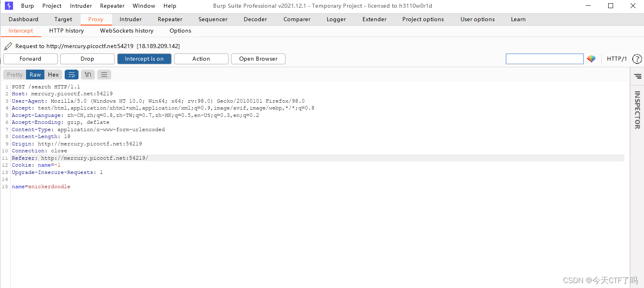Focus the comment input field
This screenshot has width=644, height=288.
pos(545,59)
